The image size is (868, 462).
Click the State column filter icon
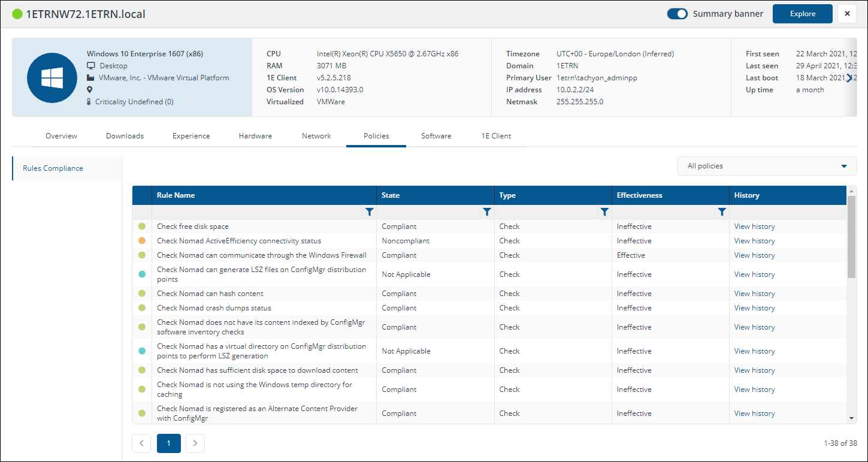486,212
